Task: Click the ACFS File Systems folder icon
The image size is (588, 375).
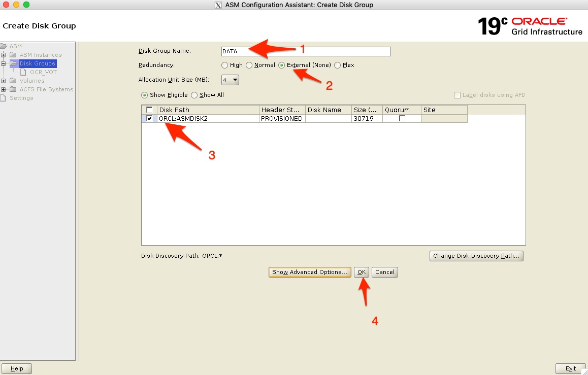Action: coord(13,89)
